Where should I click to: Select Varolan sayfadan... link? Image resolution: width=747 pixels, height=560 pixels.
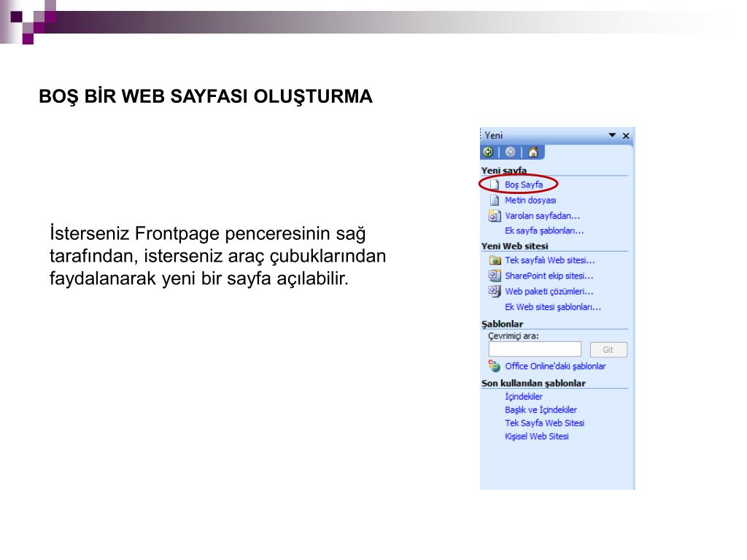point(542,216)
